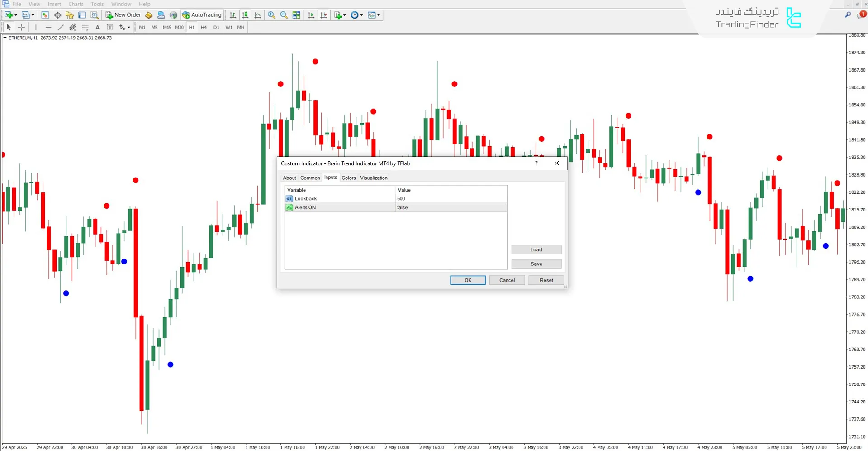868x451 pixels.
Task: Switch timeframe to H4
Action: pyautogui.click(x=204, y=27)
